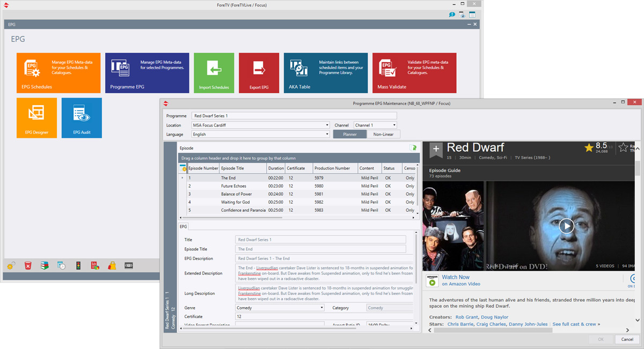Screen dimensions: 644x349
Task: Click the Programme name input field
Action: point(294,116)
